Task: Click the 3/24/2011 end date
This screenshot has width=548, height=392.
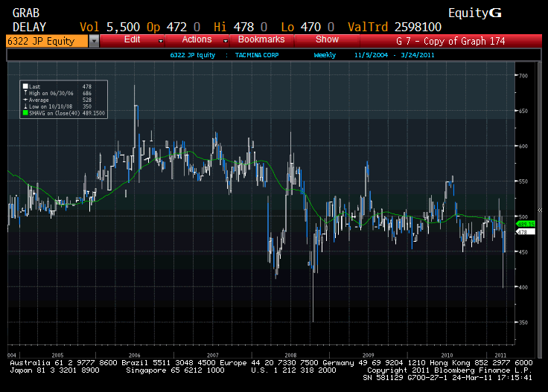Action: [x=418, y=55]
